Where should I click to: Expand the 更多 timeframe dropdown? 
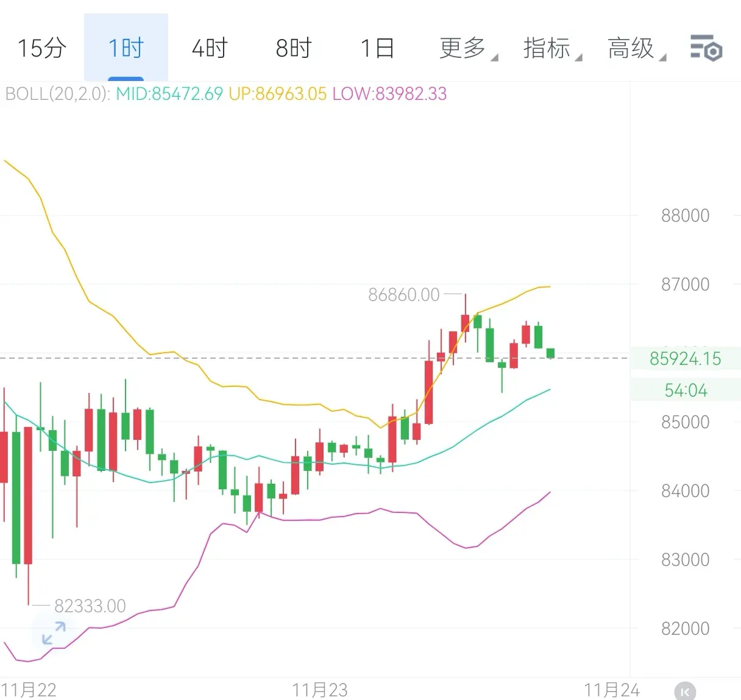tap(468, 48)
